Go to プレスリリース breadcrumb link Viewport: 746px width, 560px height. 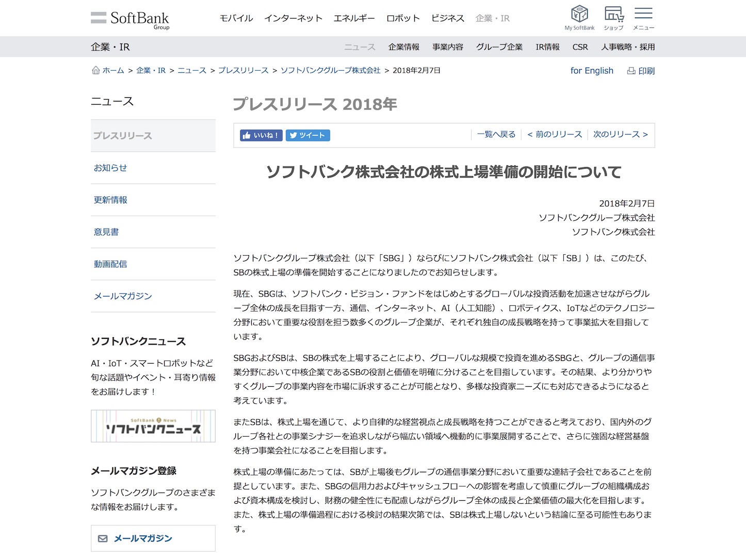coord(244,70)
